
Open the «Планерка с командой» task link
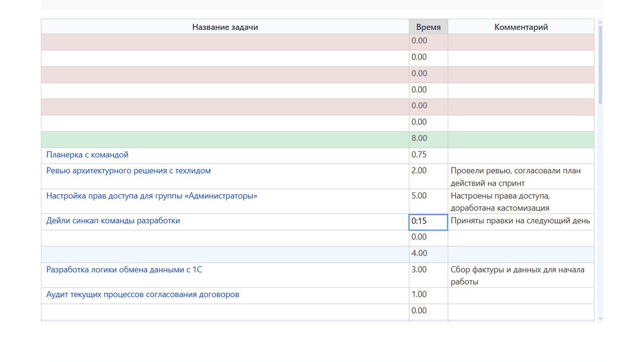click(87, 155)
